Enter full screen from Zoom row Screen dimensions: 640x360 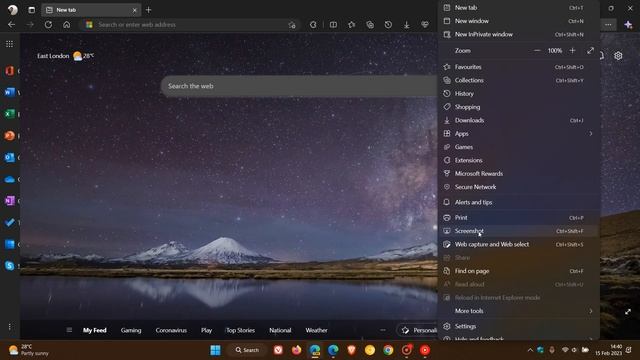tap(591, 51)
